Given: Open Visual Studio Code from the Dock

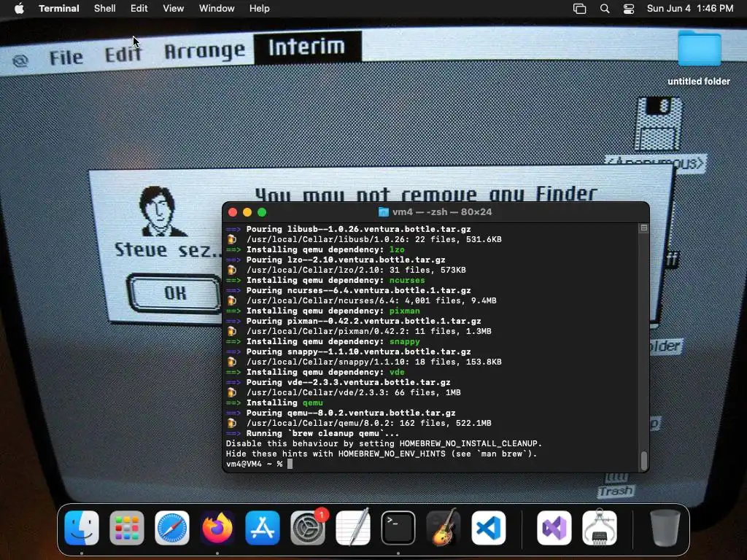Looking at the screenshot, I should click(489, 528).
